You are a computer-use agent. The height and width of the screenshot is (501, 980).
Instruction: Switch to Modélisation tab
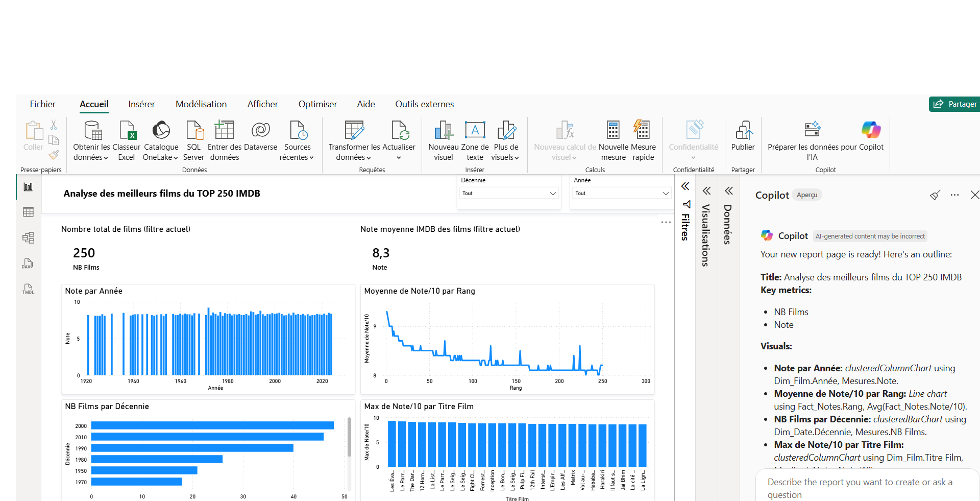tap(201, 104)
